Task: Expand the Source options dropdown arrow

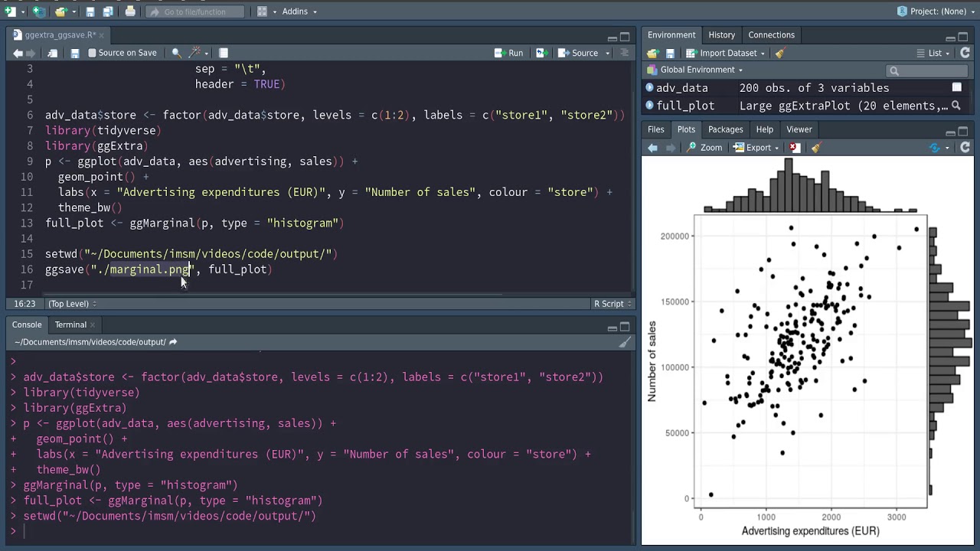Action: pyautogui.click(x=607, y=53)
